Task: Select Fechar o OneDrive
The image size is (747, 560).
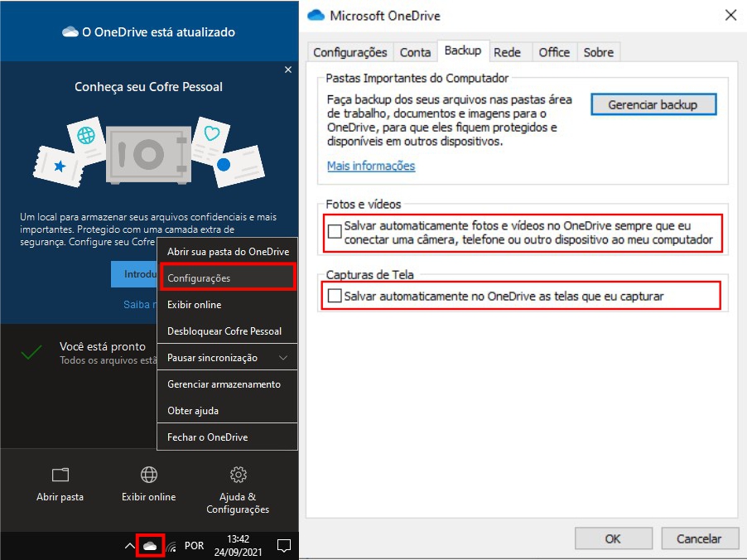Action: pos(227,437)
